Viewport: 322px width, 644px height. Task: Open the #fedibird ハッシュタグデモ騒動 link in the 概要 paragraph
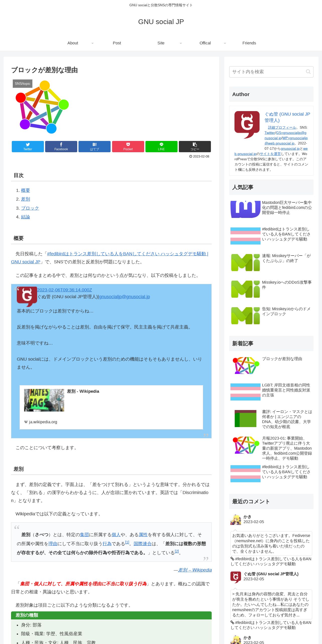coord(127,254)
